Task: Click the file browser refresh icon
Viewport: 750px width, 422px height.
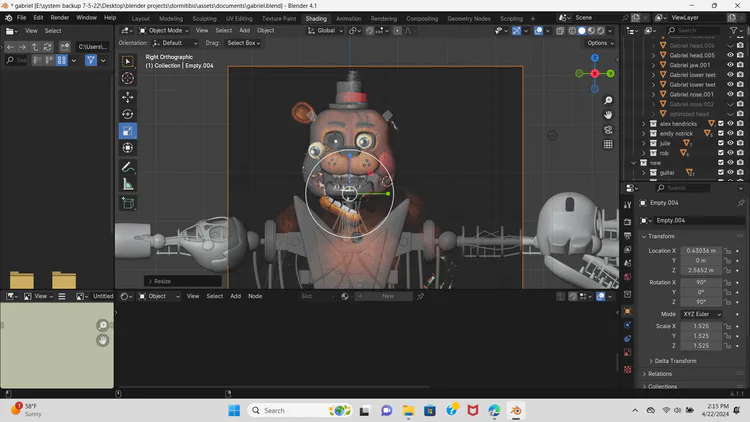Action: pos(47,47)
